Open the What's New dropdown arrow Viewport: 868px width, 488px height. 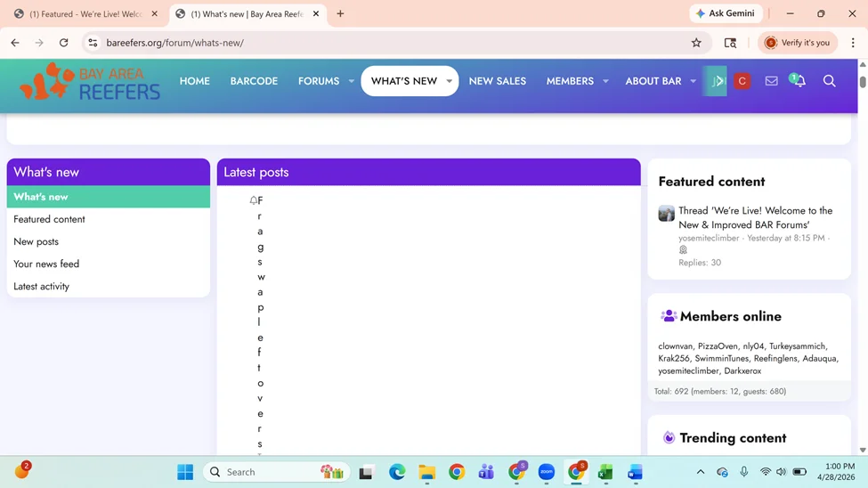coord(449,81)
